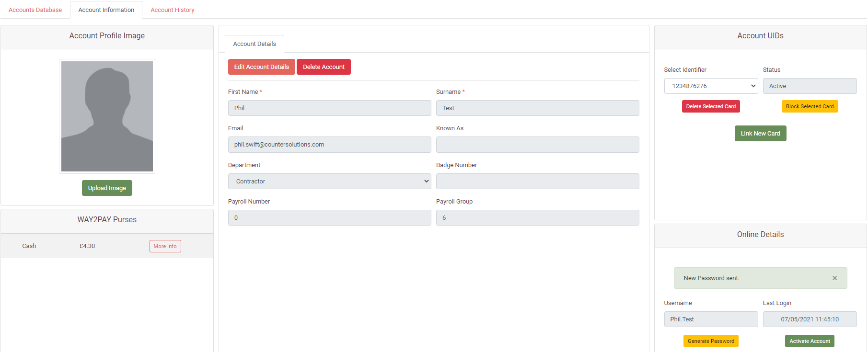Viewport: 868px width, 352px height.
Task: Focus the First Name field
Action: click(x=329, y=108)
